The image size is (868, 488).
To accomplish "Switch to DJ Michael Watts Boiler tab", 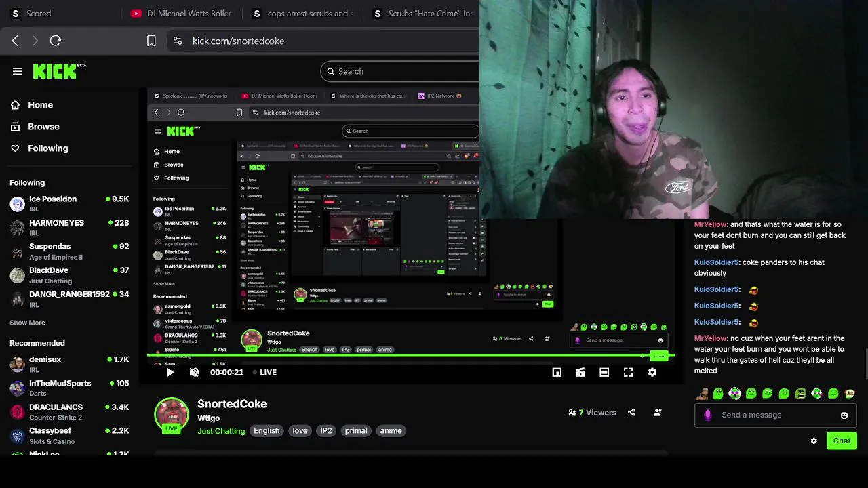I will (x=182, y=14).
